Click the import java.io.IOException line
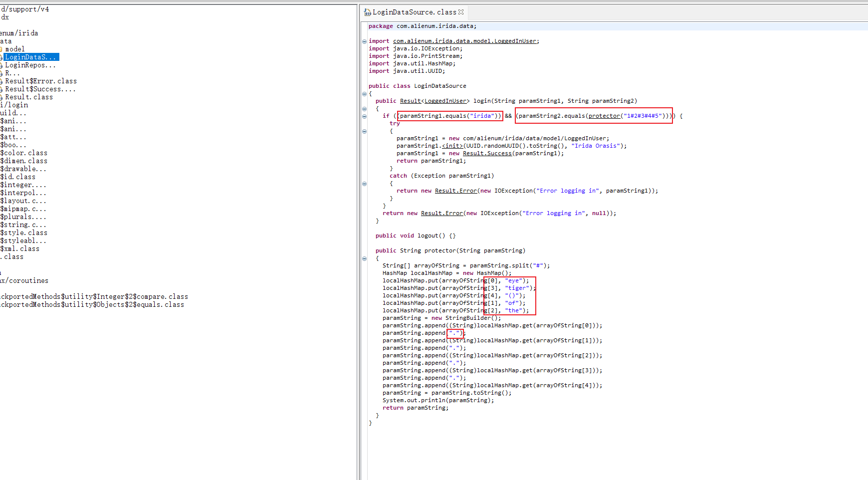The width and height of the screenshot is (868, 480). [x=416, y=48]
